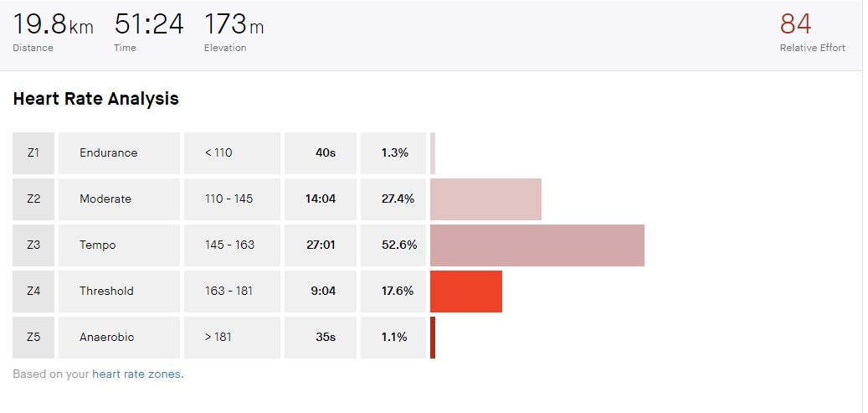Click the Anaerobic zone name
The height and width of the screenshot is (413, 868).
[106, 338]
